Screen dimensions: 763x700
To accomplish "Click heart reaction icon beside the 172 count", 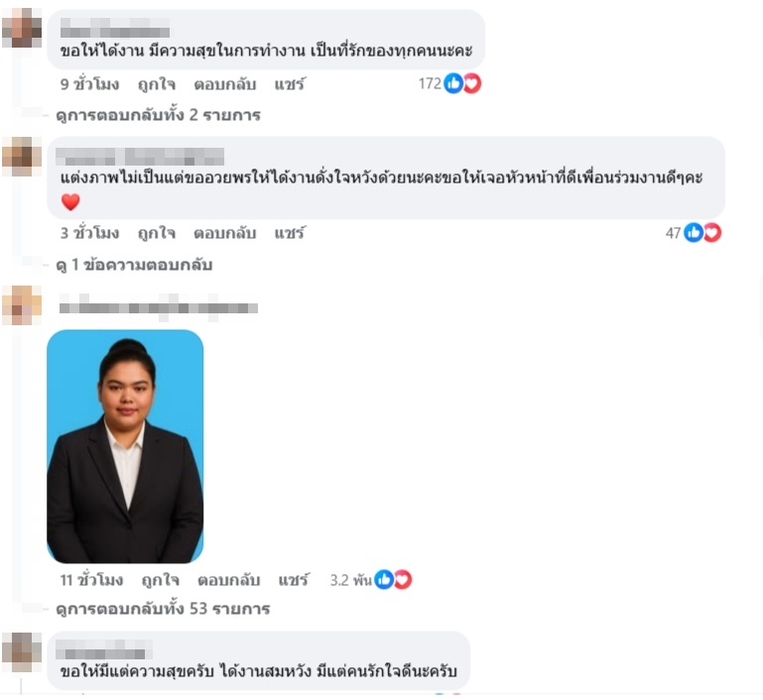I will [x=472, y=83].
